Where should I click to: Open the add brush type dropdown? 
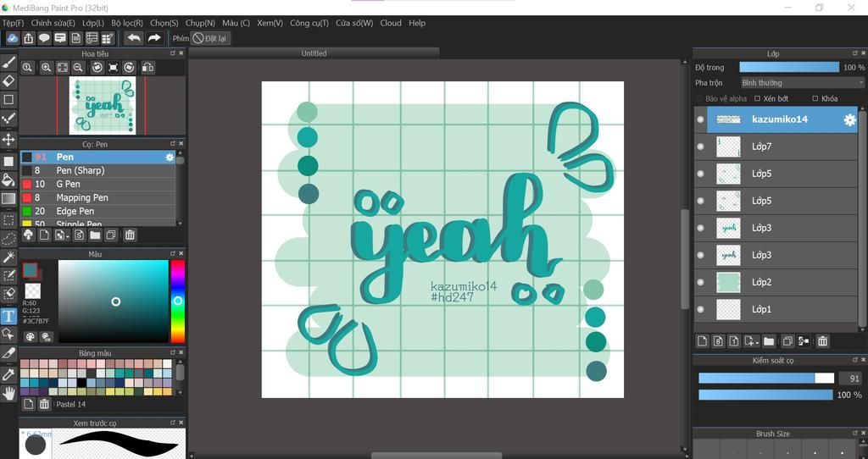(61, 235)
